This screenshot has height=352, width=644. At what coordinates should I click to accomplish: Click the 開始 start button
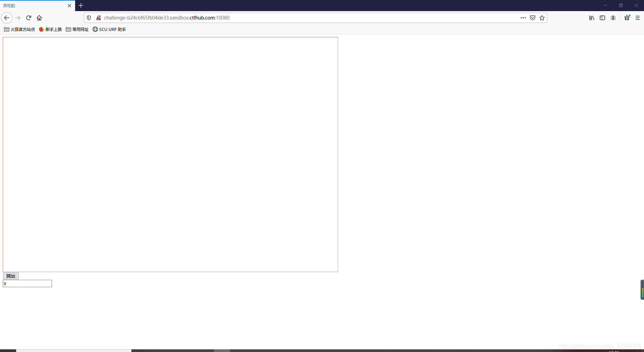point(11,276)
